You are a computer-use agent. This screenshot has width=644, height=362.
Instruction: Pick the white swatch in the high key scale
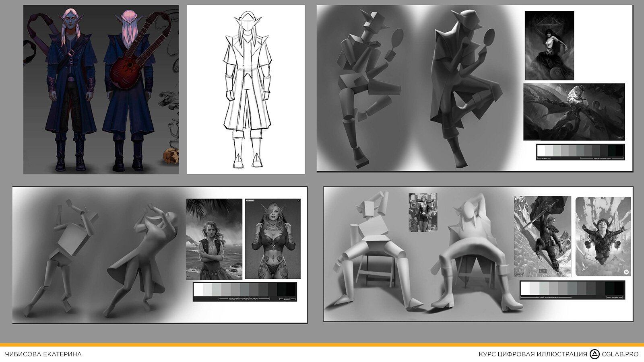click(x=525, y=288)
